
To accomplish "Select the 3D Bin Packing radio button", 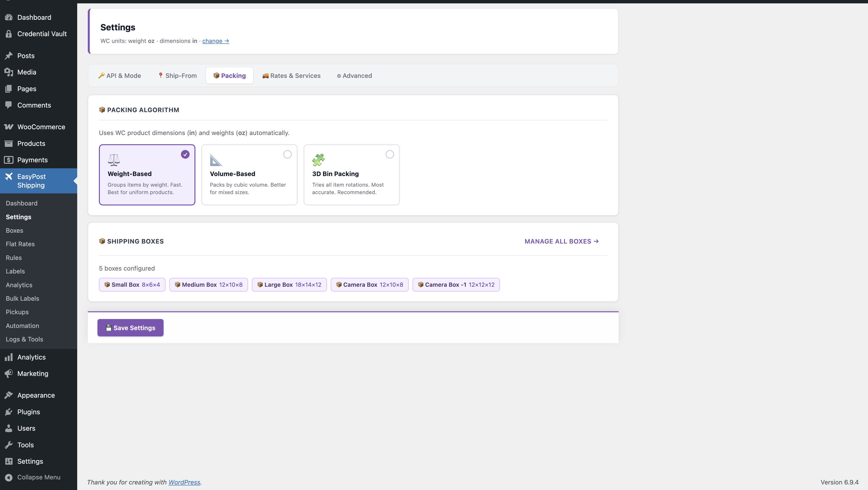I will 390,154.
